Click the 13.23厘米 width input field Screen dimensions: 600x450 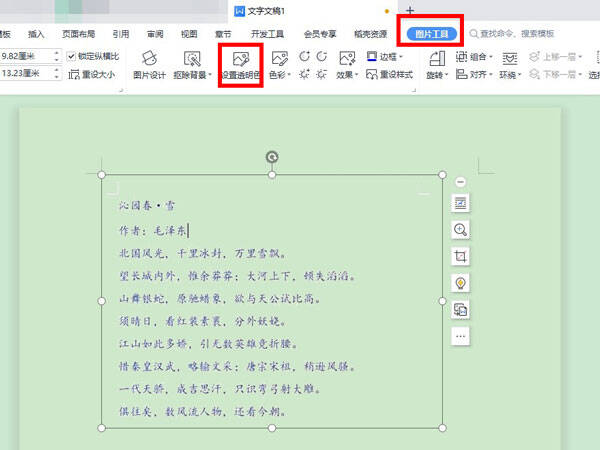pos(26,73)
